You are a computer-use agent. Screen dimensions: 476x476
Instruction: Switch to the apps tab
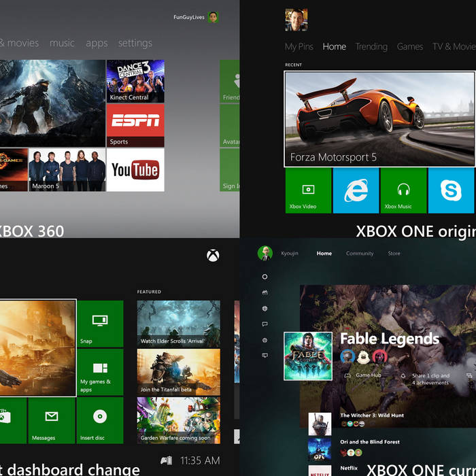pyautogui.click(x=97, y=44)
